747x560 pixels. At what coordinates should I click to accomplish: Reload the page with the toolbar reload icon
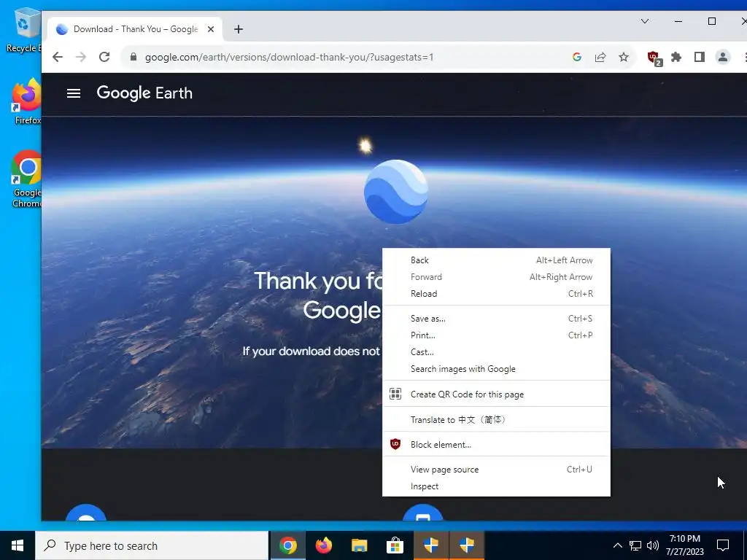point(104,57)
